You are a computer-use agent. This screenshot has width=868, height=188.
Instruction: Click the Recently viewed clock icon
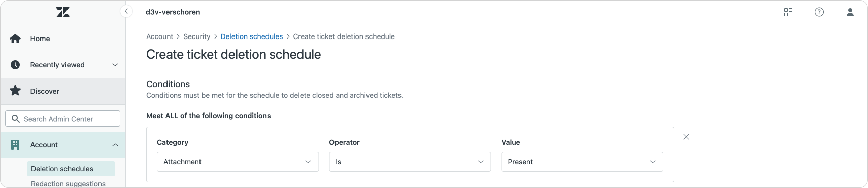15,65
